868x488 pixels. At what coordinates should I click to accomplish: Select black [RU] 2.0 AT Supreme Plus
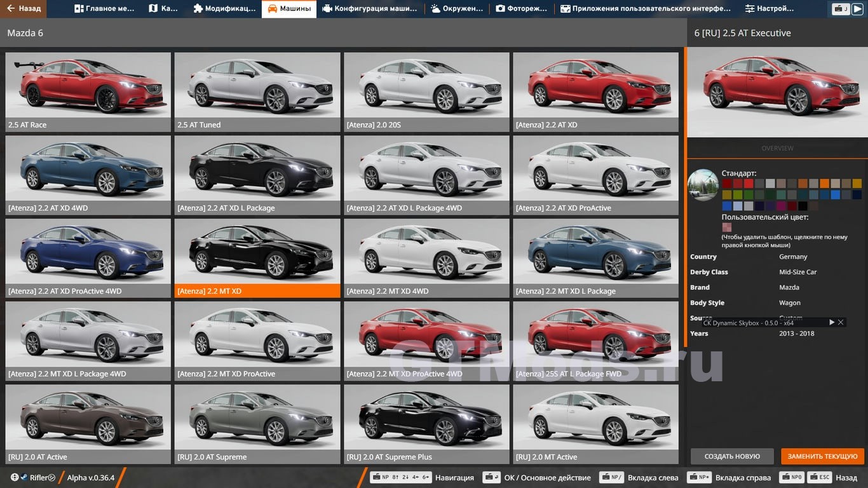pyautogui.click(x=426, y=424)
